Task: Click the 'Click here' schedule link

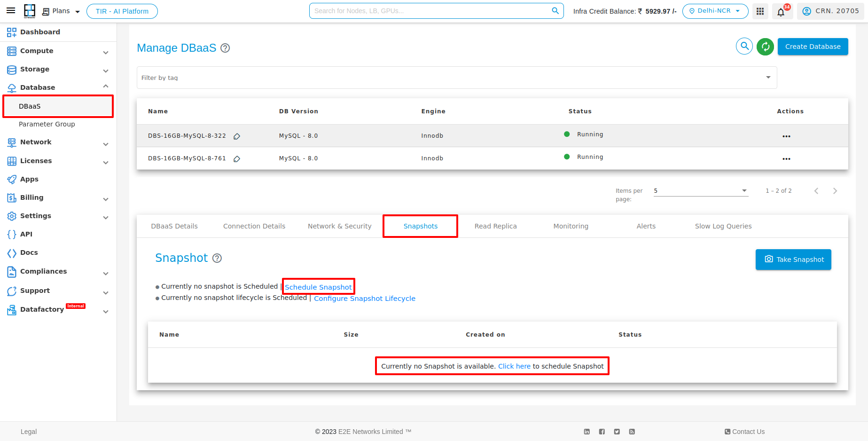Action: point(514,366)
